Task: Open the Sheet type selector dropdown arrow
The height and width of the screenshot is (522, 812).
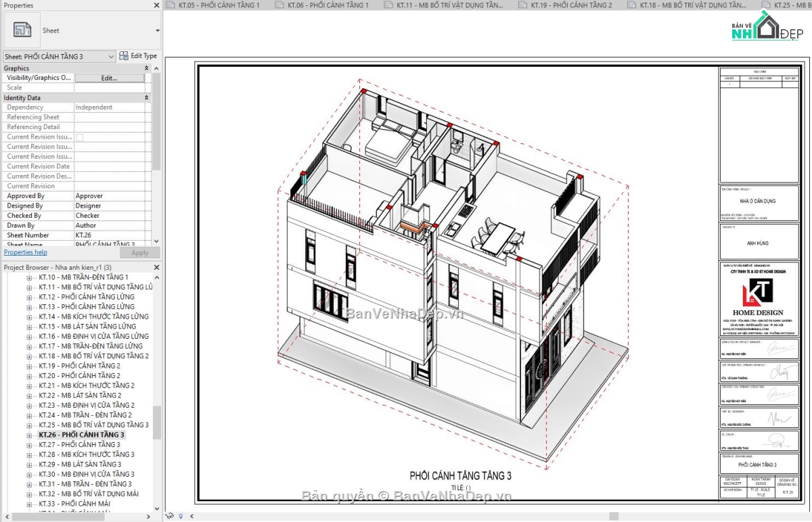Action: (157, 30)
